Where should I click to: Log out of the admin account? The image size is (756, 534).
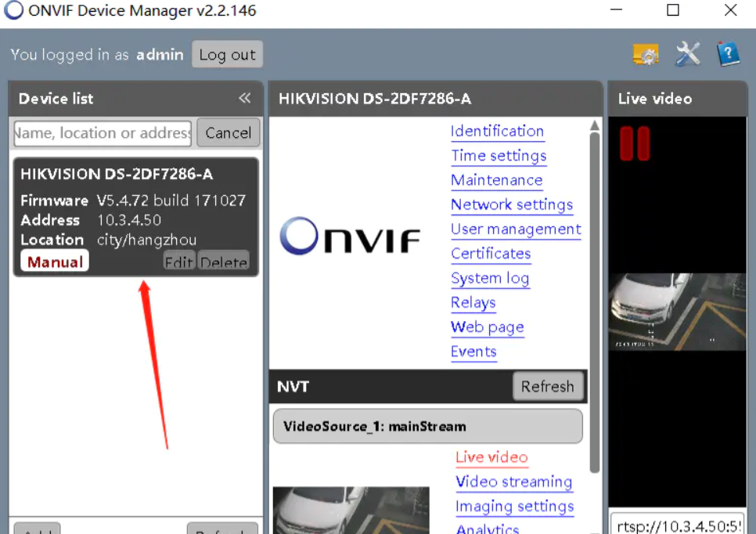click(227, 54)
